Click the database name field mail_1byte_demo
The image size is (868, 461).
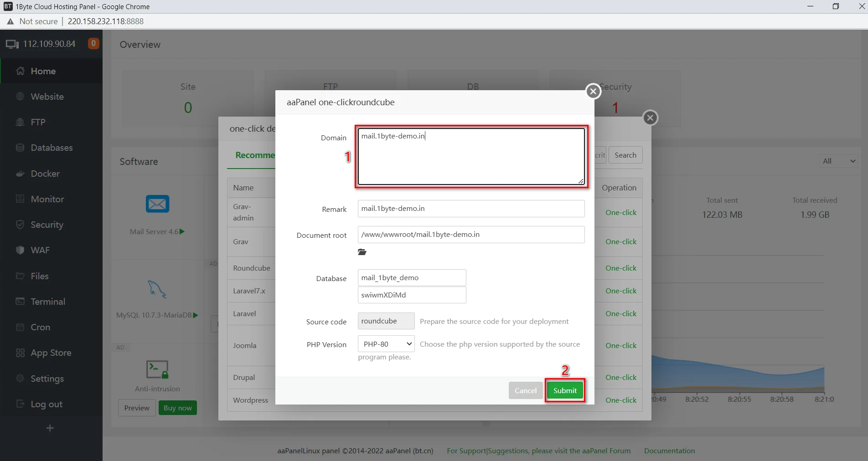click(412, 278)
